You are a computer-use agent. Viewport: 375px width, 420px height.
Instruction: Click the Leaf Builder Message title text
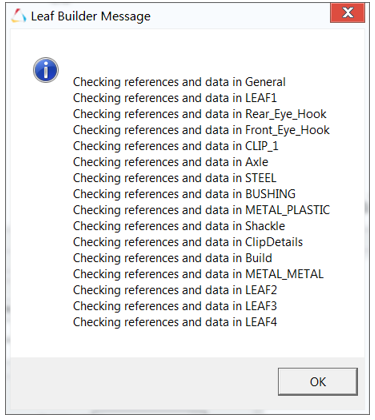coord(91,16)
